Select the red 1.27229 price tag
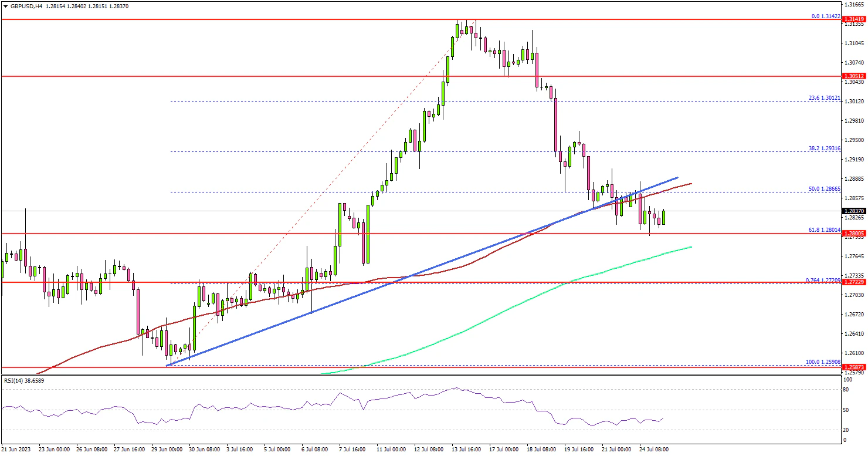This screenshot has width=868, height=456. [854, 282]
